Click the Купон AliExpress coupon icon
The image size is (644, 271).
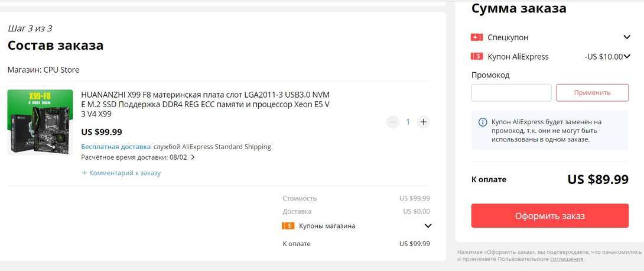[x=477, y=57]
